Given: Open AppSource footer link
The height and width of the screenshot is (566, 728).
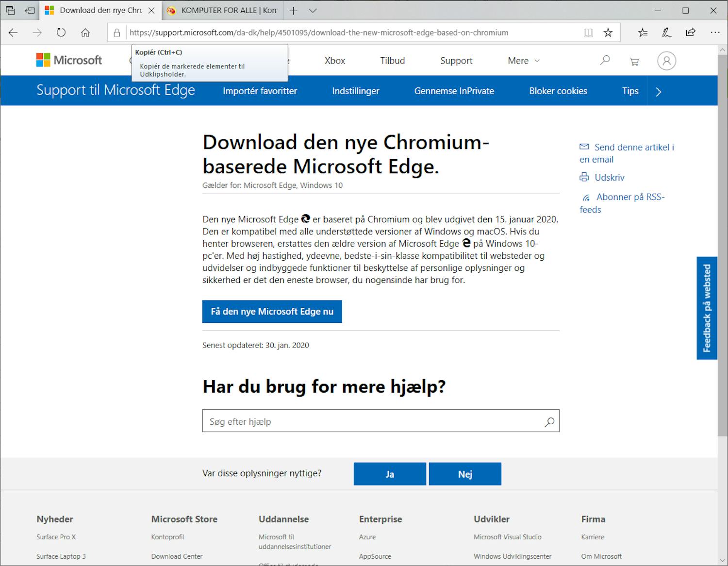Looking at the screenshot, I should pyautogui.click(x=375, y=556).
